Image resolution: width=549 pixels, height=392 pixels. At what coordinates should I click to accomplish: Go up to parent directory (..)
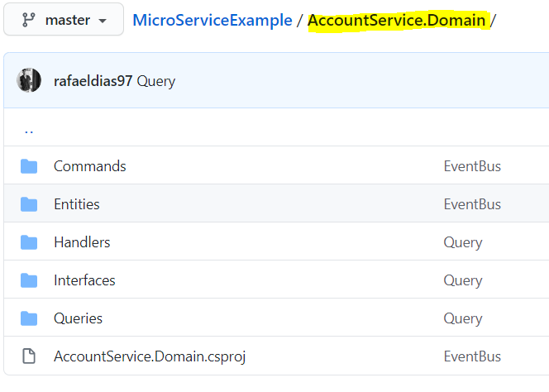[x=29, y=131]
